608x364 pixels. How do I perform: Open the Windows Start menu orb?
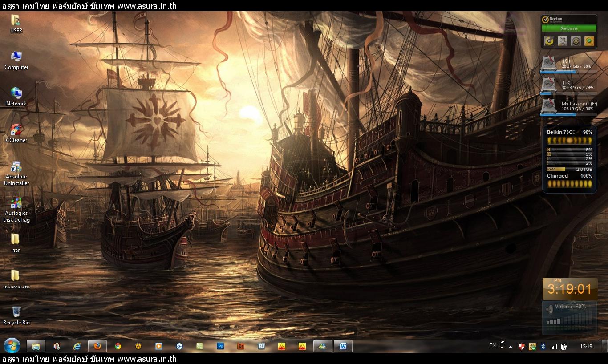pyautogui.click(x=12, y=346)
